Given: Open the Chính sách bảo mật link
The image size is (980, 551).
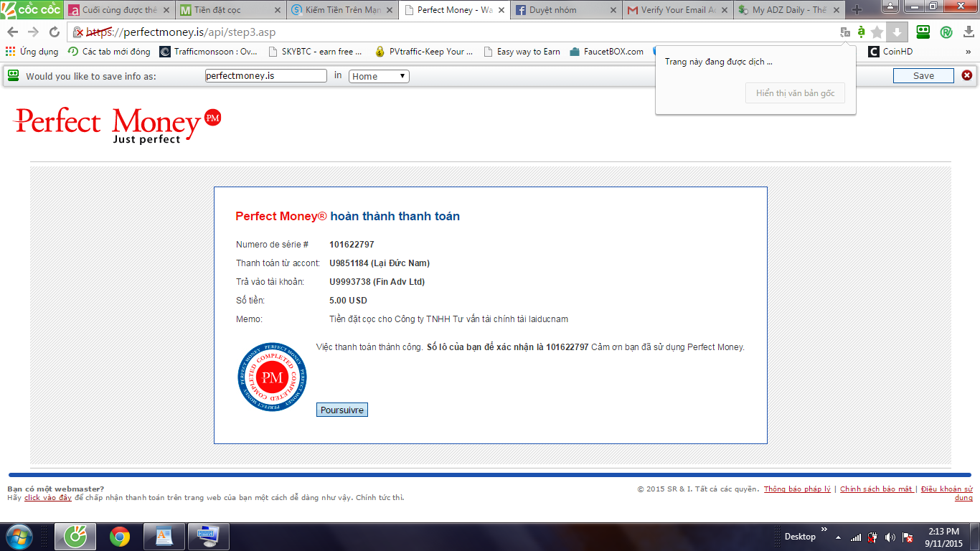Looking at the screenshot, I should pos(877,489).
